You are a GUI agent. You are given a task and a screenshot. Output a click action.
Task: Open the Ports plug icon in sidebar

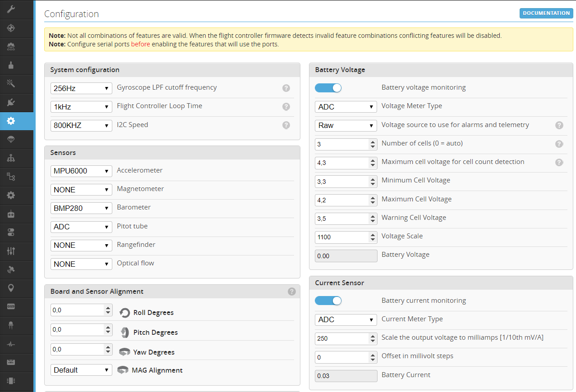tap(11, 102)
